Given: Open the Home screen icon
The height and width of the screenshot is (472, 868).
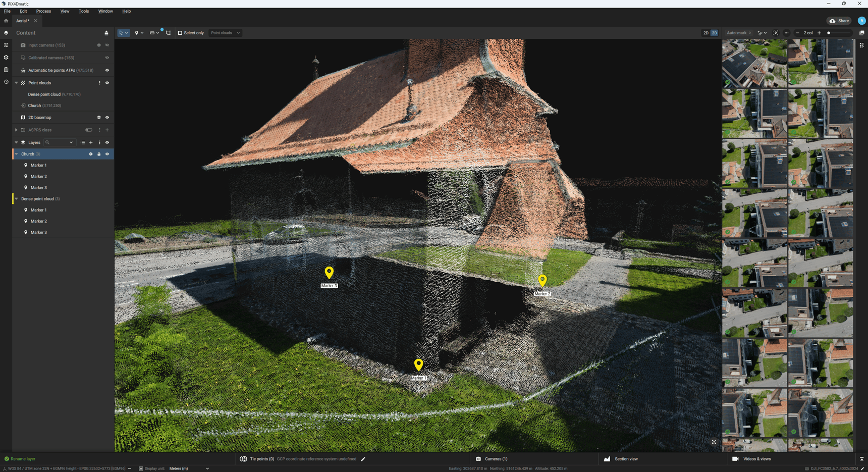Looking at the screenshot, I should coord(6,21).
